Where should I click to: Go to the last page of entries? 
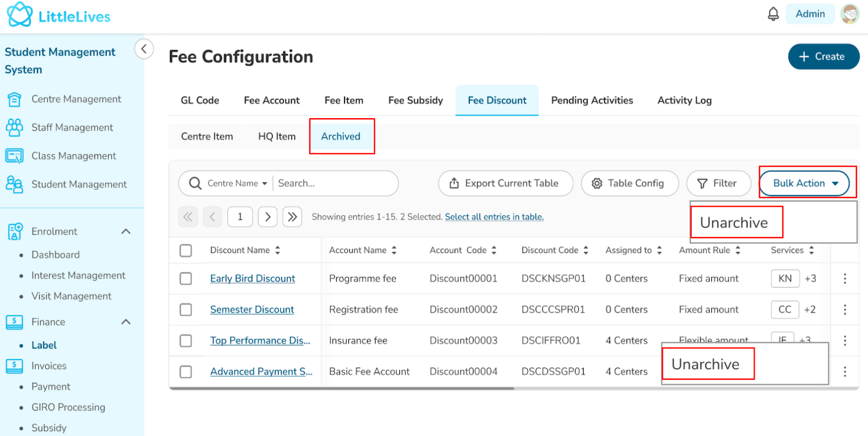[x=292, y=217]
